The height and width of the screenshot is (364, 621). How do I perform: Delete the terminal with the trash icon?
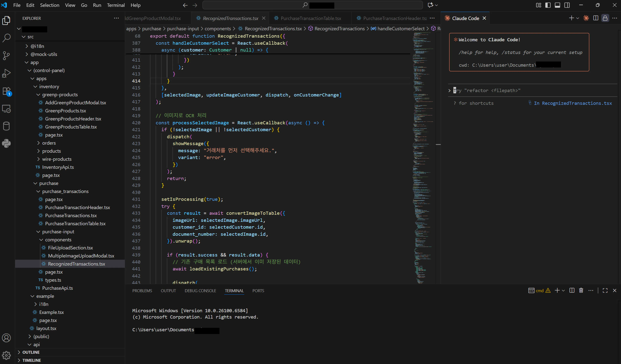[581, 291]
